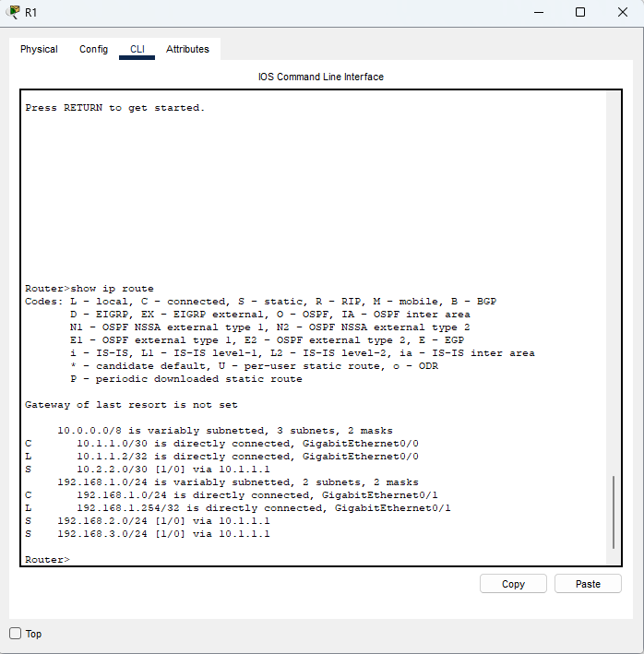Click 'Press RETURN to get started.' text

(x=114, y=108)
